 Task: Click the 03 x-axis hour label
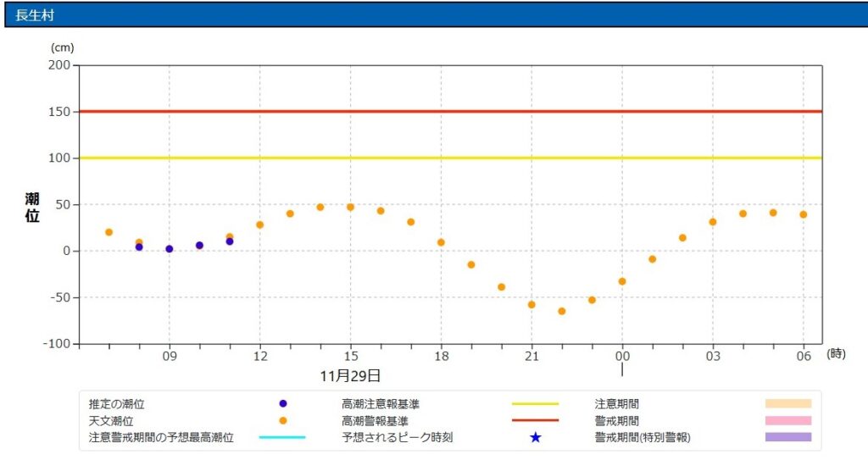(713, 356)
